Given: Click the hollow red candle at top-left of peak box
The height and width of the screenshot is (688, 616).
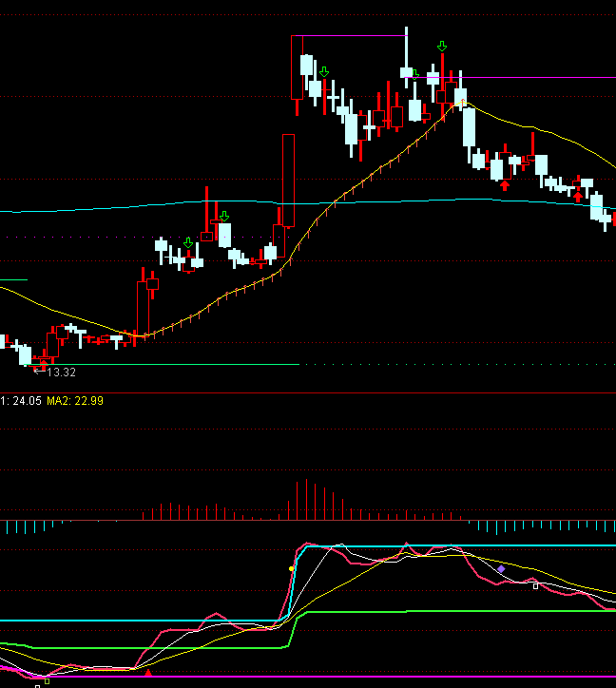Looking at the screenshot, I should 297,68.
